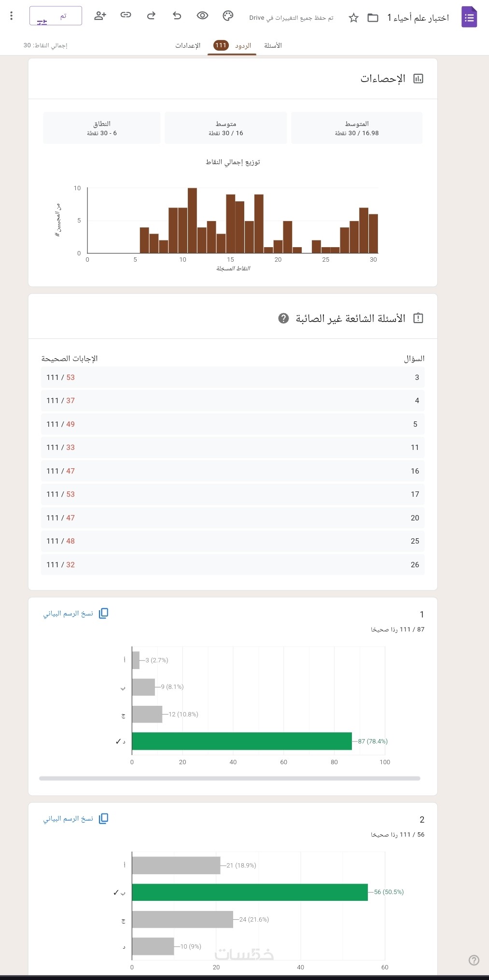Click the undo arrow icon
The width and height of the screenshot is (489, 980).
click(177, 16)
